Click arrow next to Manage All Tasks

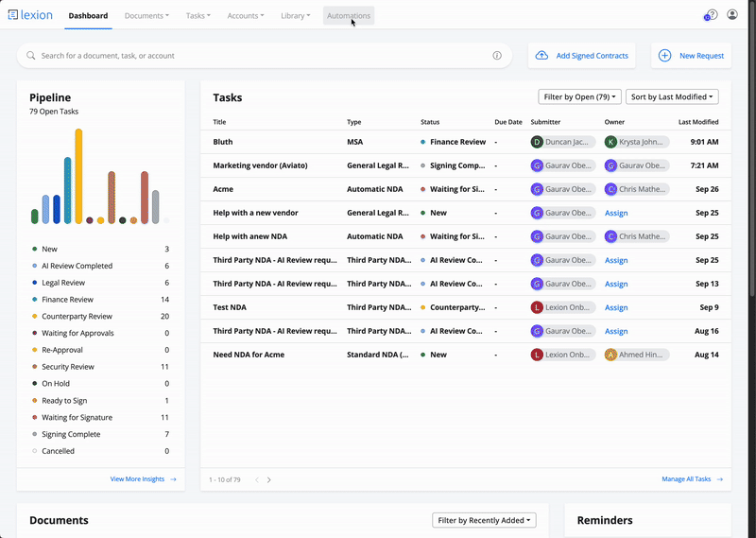pyautogui.click(x=719, y=479)
